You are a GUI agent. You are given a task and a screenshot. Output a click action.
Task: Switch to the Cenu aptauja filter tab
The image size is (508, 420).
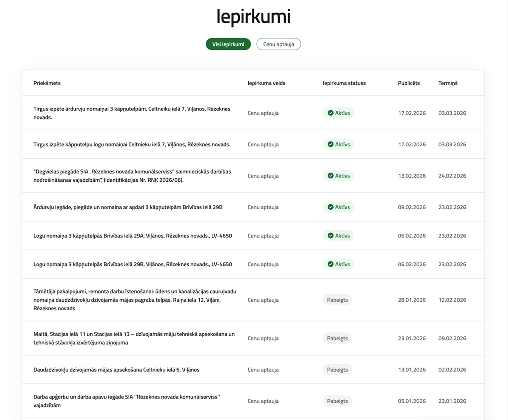click(279, 44)
